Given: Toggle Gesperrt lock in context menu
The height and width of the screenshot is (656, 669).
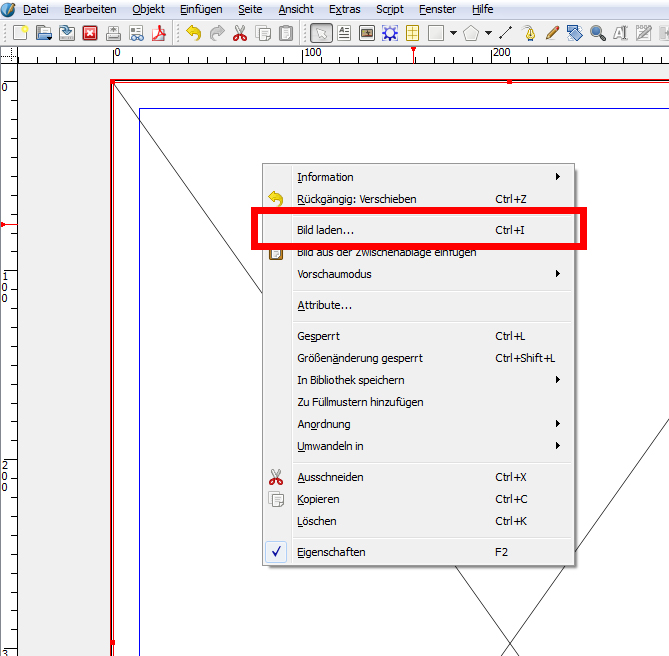Looking at the screenshot, I should click(x=318, y=336).
